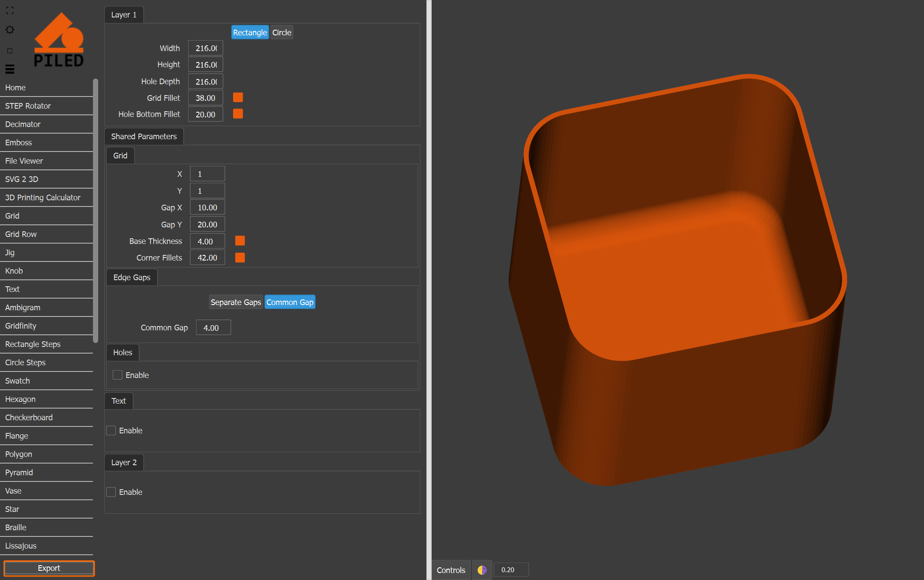Viewport: 924px width, 580px height.
Task: Toggle the light/dark theme sun icon
Action: click(x=10, y=30)
